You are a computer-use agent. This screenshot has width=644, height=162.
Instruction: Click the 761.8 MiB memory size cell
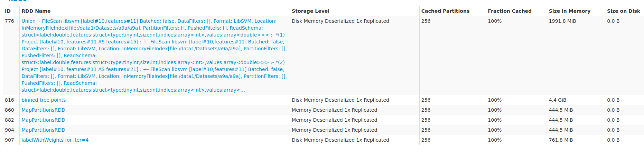[x=561, y=140]
